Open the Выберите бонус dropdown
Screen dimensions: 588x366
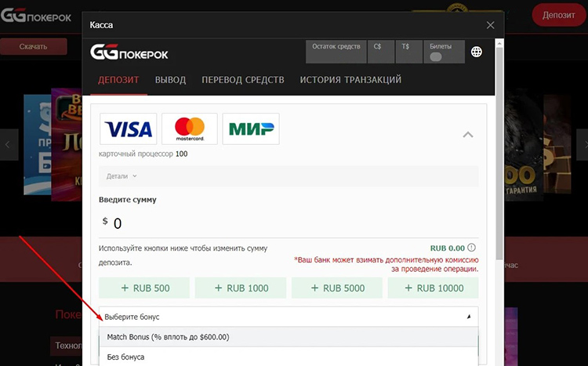pyautogui.click(x=288, y=317)
